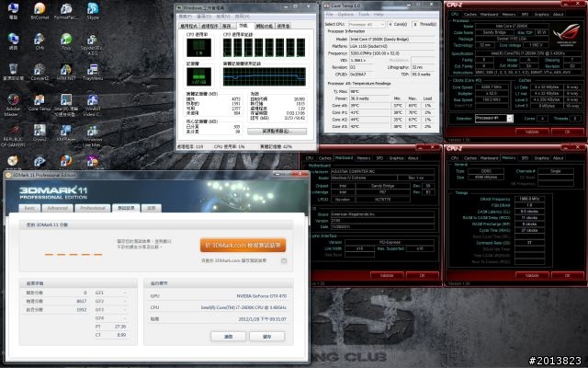Launch the Foxy desktop shortcut

[66, 41]
